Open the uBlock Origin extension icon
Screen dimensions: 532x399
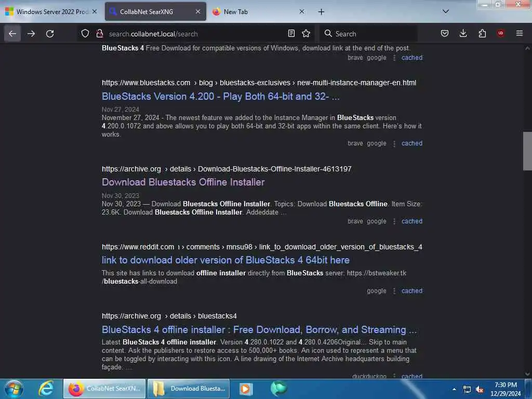tap(500, 33)
